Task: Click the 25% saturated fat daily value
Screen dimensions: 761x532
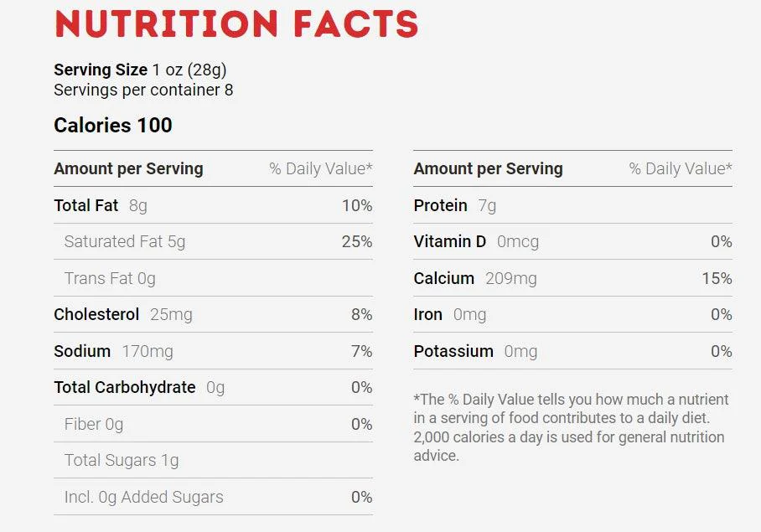Action: coord(357,241)
